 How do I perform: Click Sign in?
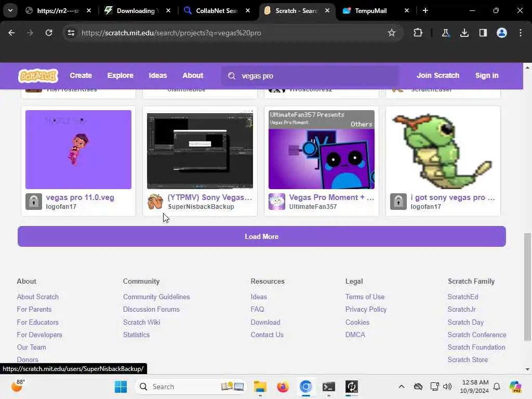(x=486, y=76)
